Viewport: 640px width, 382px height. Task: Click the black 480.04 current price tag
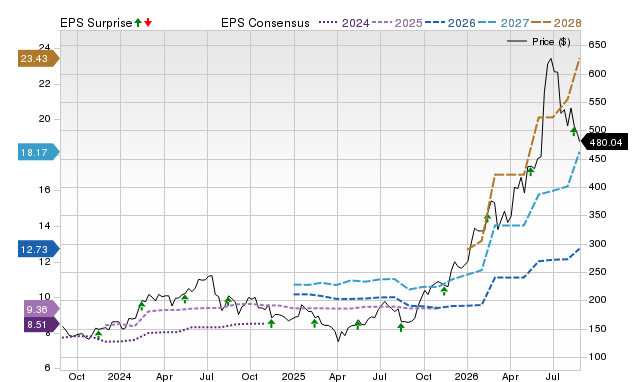604,142
